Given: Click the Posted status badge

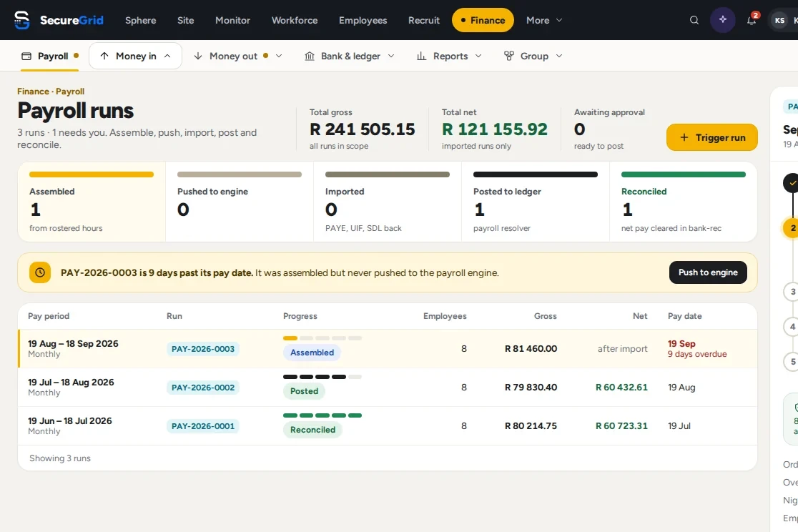Looking at the screenshot, I should (x=304, y=391).
